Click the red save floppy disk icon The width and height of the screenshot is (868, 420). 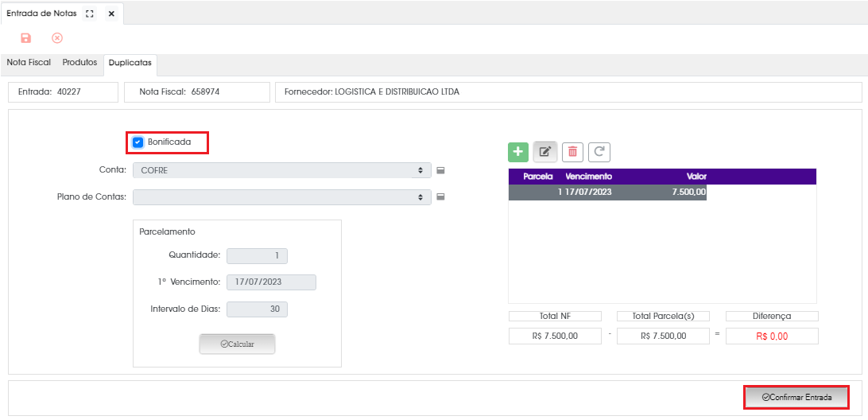pyautogui.click(x=25, y=38)
